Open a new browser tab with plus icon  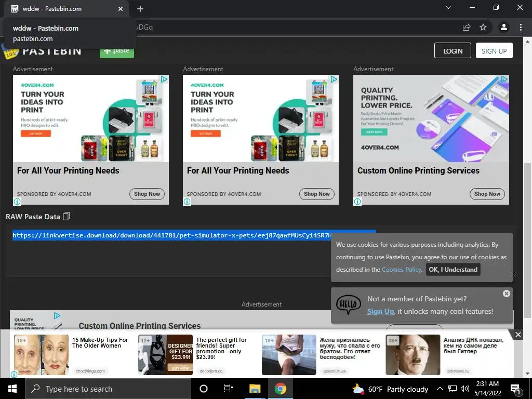tap(140, 9)
